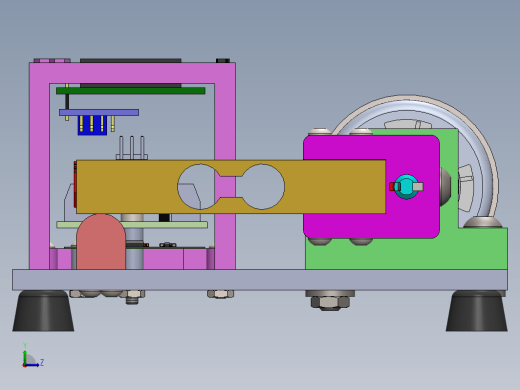Select the hex nut under enclosure right wall
Image resolution: width=520 pixels, height=390 pixels.
point(220,294)
